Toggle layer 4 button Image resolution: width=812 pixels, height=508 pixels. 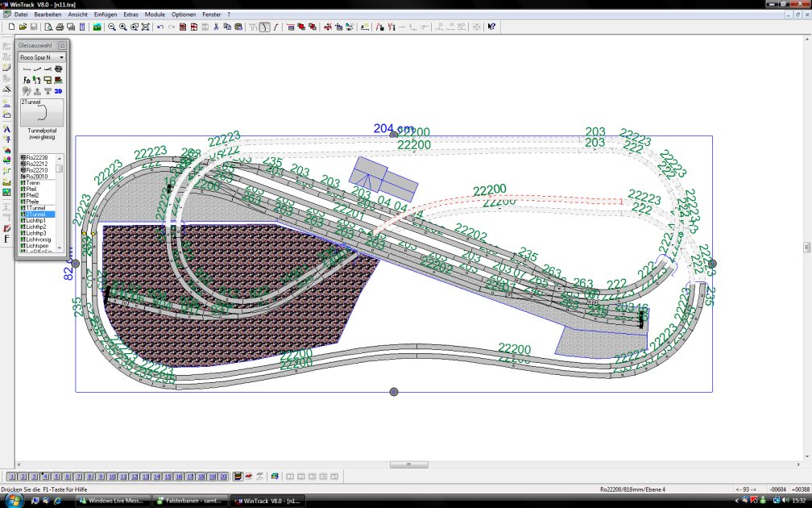(x=46, y=477)
